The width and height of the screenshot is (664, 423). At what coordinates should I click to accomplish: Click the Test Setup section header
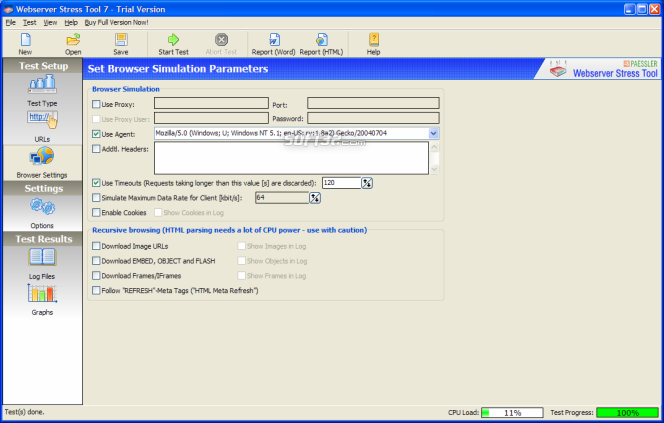pyautogui.click(x=43, y=66)
